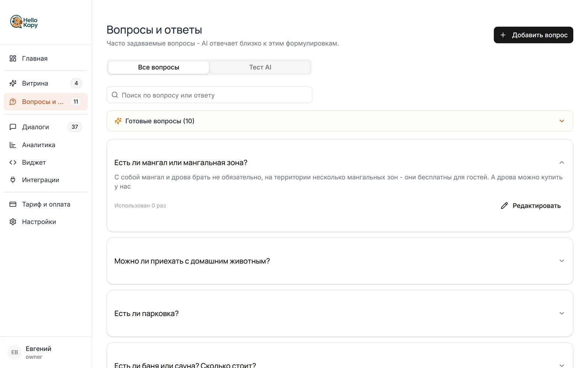
Task: Click the Диалоги chat icon
Action: [x=13, y=127]
